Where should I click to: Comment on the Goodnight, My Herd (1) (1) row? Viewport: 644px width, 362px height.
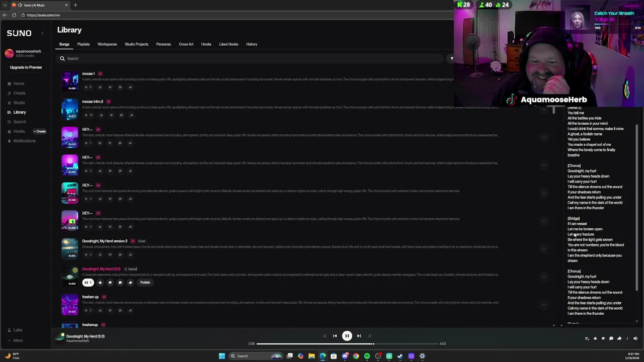(x=120, y=283)
